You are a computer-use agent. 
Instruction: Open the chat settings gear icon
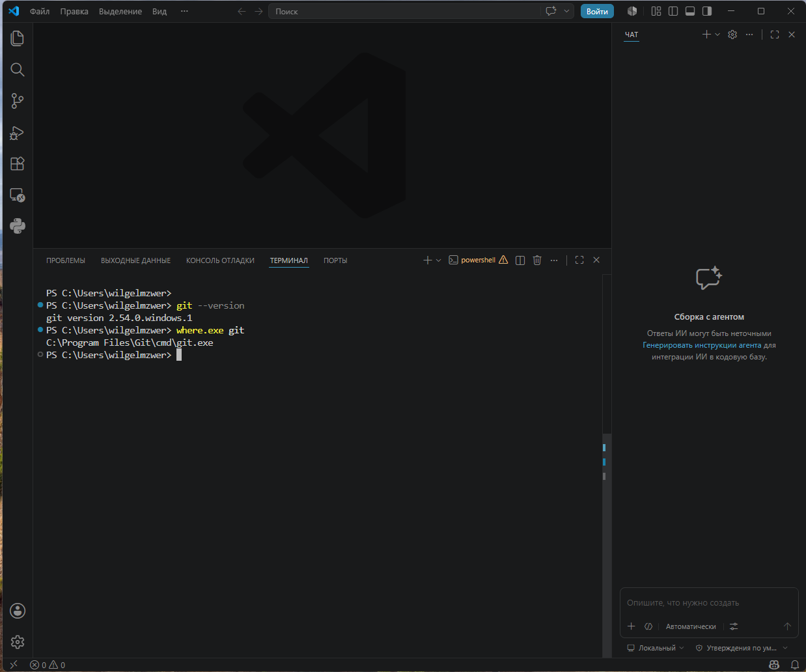click(732, 35)
